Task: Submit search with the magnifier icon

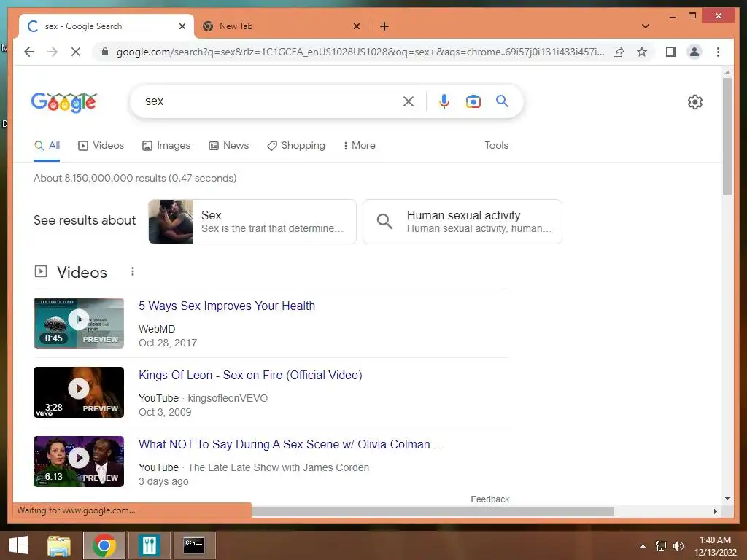Action: (502, 101)
